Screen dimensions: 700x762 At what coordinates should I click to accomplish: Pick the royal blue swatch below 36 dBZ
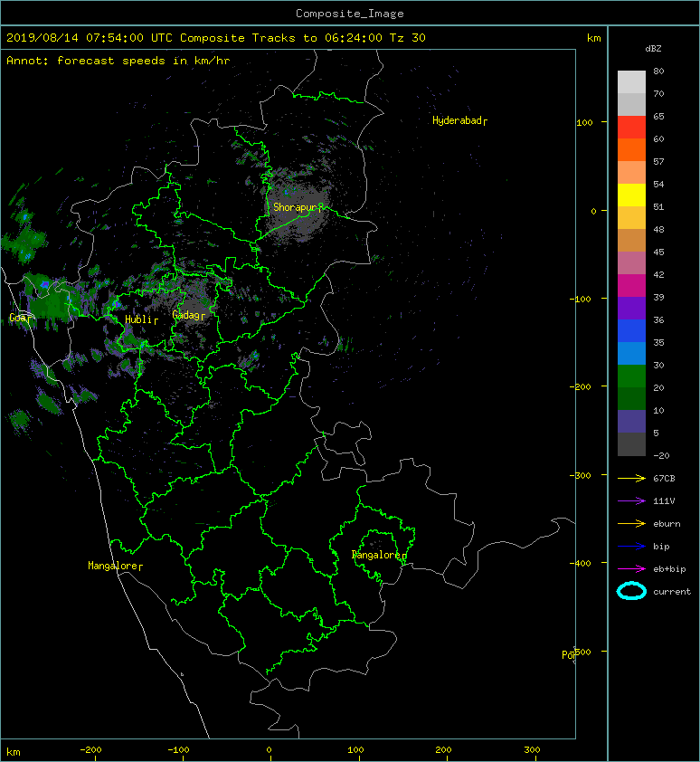pyautogui.click(x=631, y=331)
